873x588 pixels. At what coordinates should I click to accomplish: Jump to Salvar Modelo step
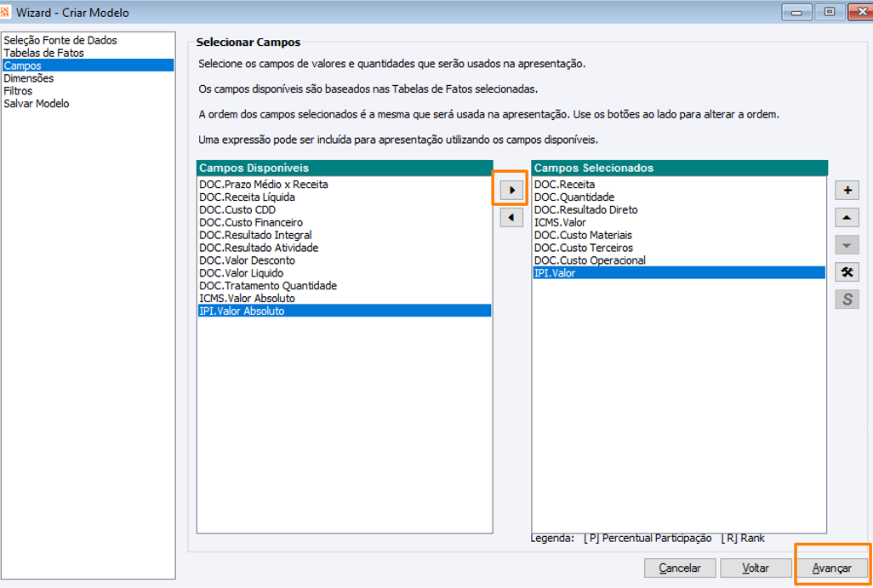coord(37,104)
